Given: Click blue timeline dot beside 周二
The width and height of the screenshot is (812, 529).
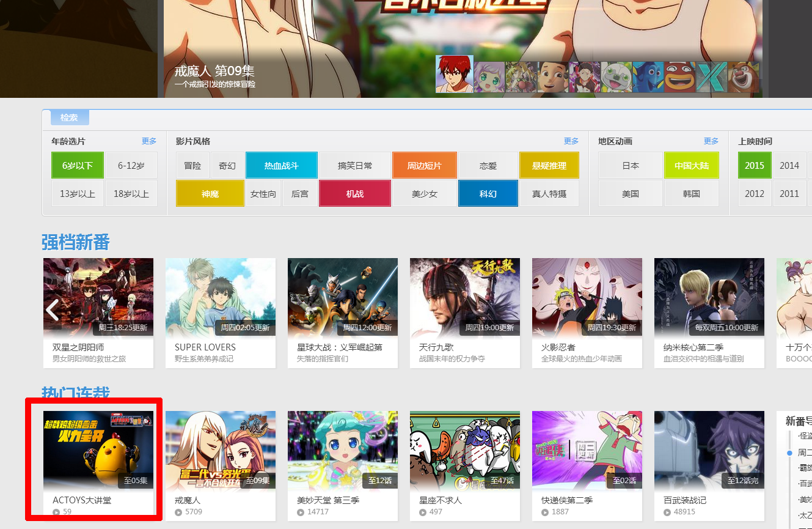Looking at the screenshot, I should pyautogui.click(x=790, y=453).
